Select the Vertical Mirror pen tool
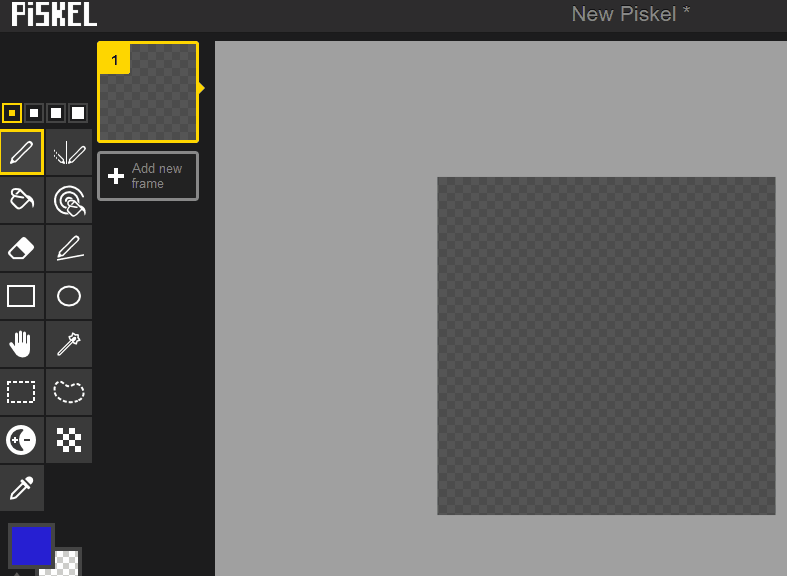Screen dimensions: 787x576 (x=69, y=152)
